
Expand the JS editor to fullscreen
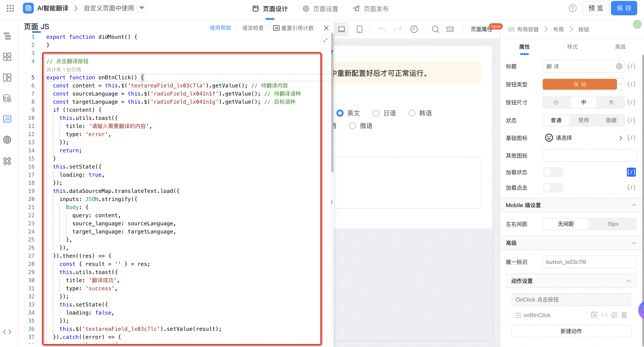[x=325, y=40]
